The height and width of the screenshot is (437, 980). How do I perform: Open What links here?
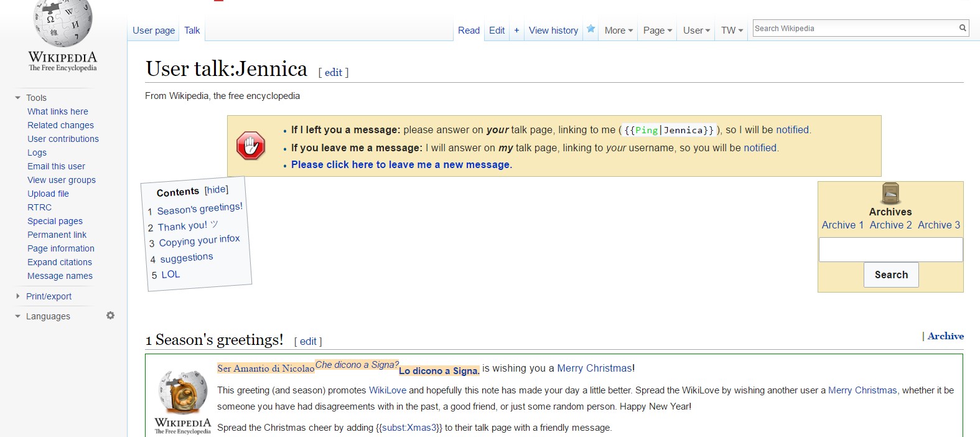click(x=58, y=111)
